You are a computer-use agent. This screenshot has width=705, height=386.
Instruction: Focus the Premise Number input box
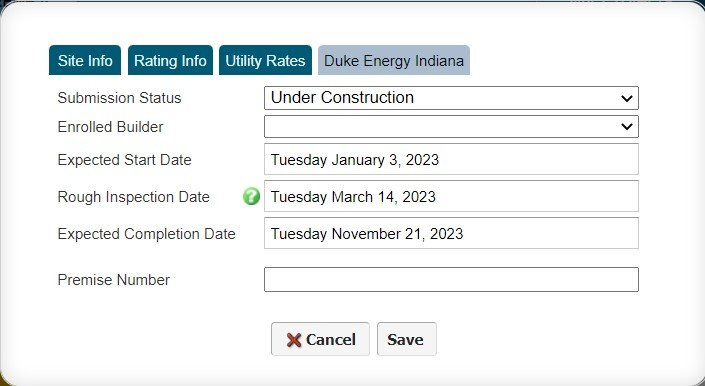click(451, 280)
